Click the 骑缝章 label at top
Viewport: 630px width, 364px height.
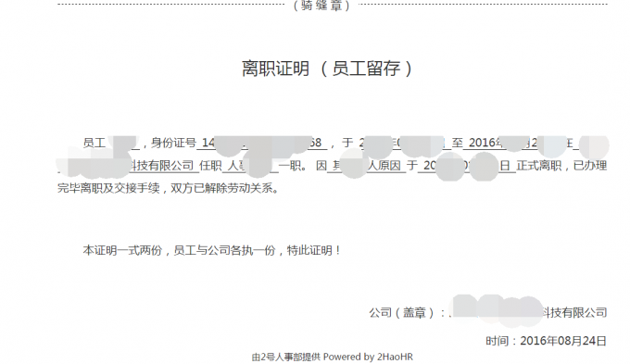point(321,6)
